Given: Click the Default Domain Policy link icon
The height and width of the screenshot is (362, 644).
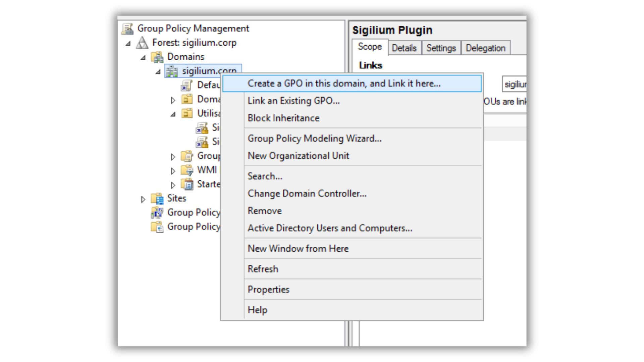Looking at the screenshot, I should pyautogui.click(x=186, y=85).
